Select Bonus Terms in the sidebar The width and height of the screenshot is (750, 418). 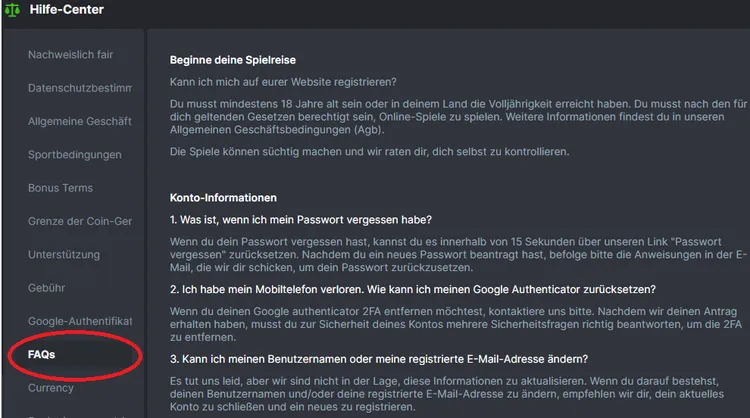(61, 188)
